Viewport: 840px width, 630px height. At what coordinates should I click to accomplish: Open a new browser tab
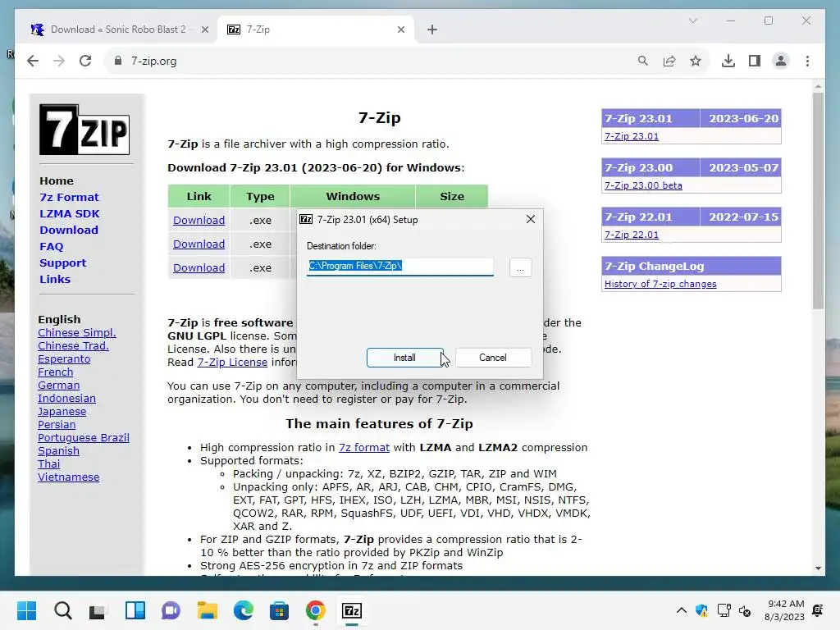432,30
